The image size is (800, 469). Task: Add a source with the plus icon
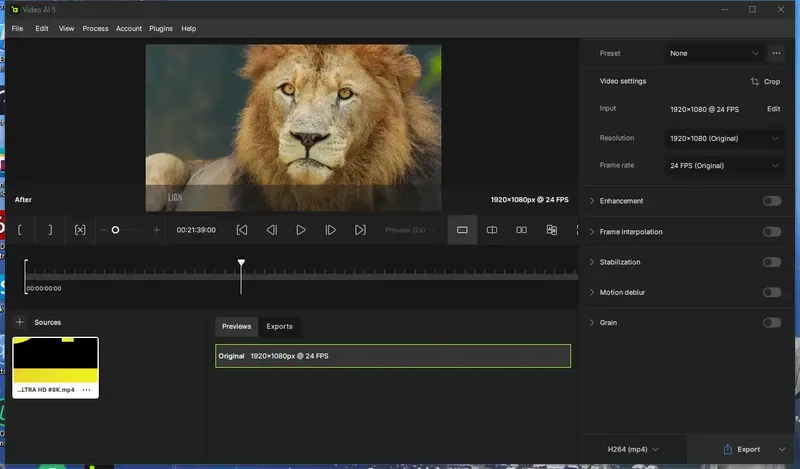19,322
